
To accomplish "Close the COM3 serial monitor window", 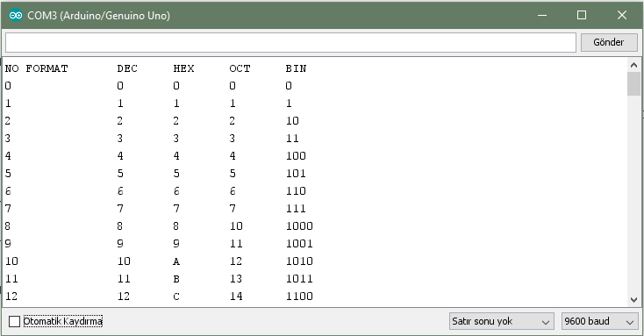I will pos(622,16).
